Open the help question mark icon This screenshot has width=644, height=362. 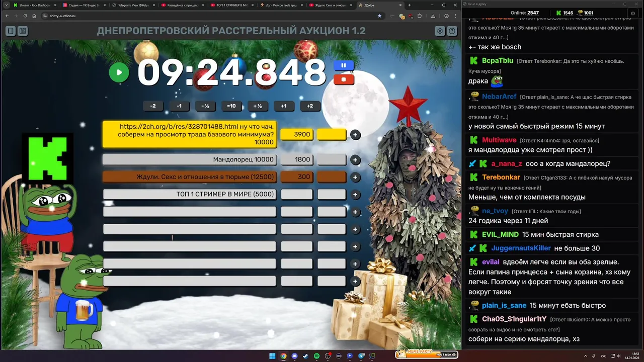coord(452,31)
